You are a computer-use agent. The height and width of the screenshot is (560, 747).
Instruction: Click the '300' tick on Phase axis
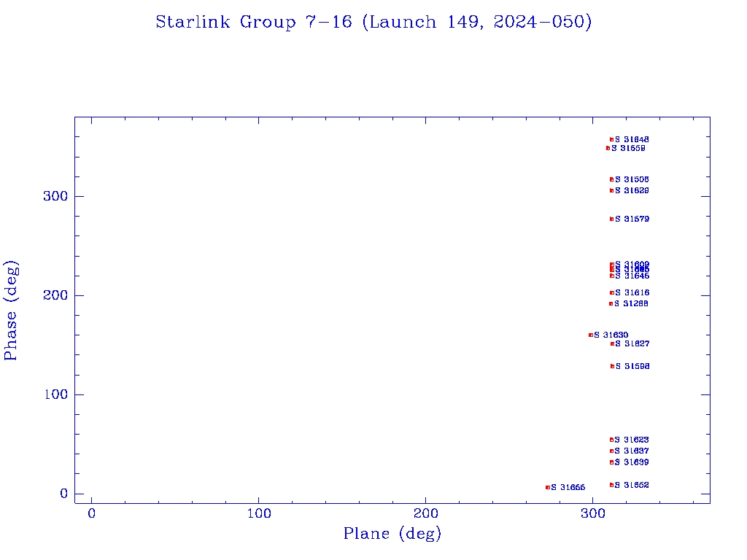tap(55, 196)
